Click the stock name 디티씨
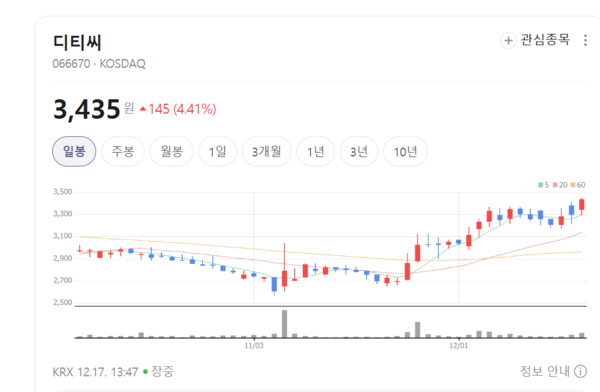This screenshot has width=600, height=392. 77,42
